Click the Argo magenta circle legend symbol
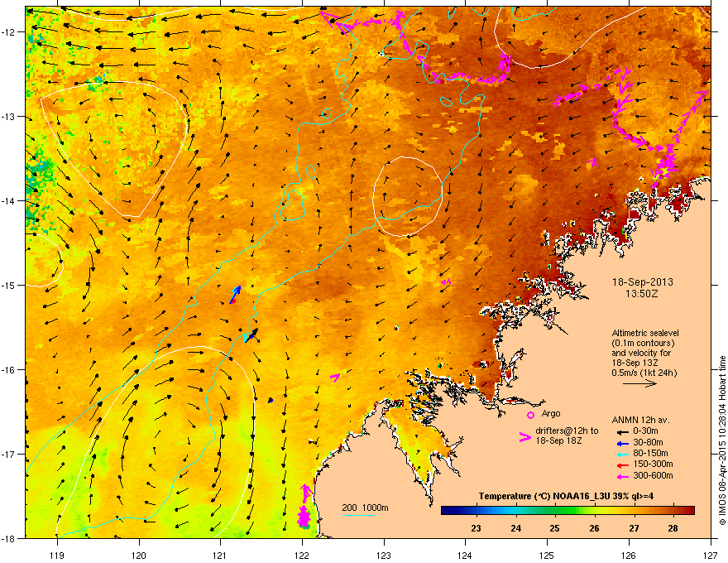Image resolution: width=728 pixels, height=563 pixels. [x=530, y=415]
